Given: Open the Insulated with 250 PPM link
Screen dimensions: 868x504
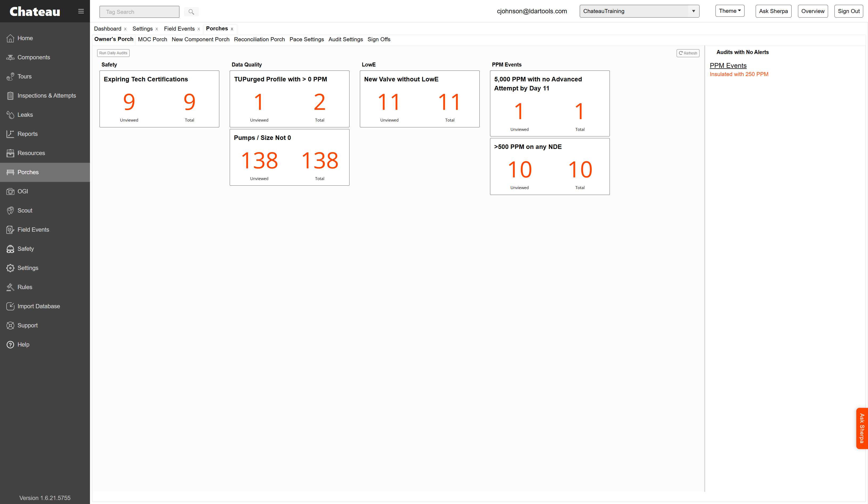Looking at the screenshot, I should point(739,74).
